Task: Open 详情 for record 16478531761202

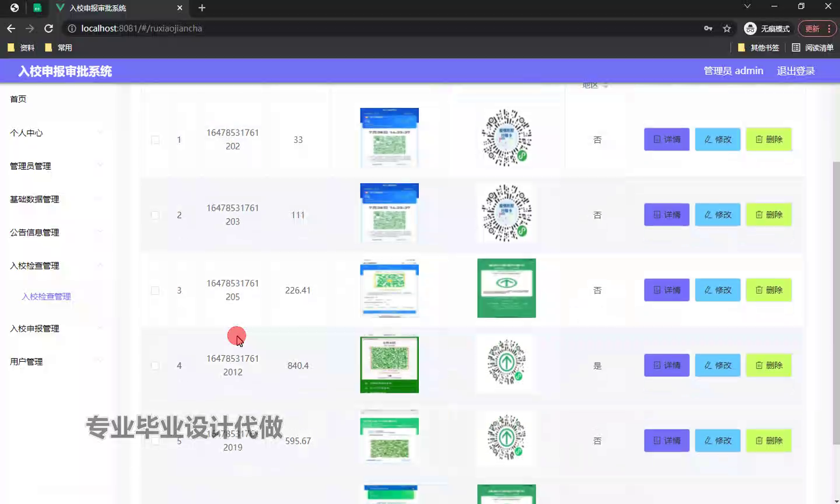Action: click(667, 139)
